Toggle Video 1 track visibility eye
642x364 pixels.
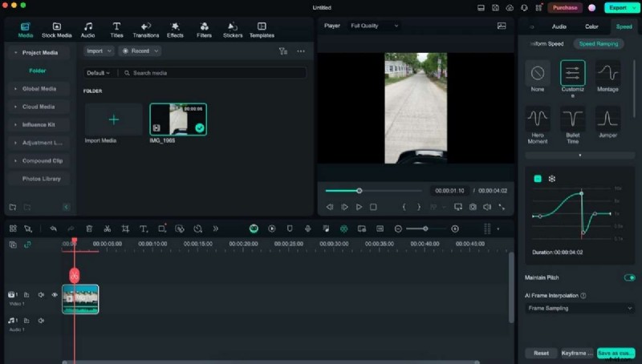pyautogui.click(x=55, y=294)
